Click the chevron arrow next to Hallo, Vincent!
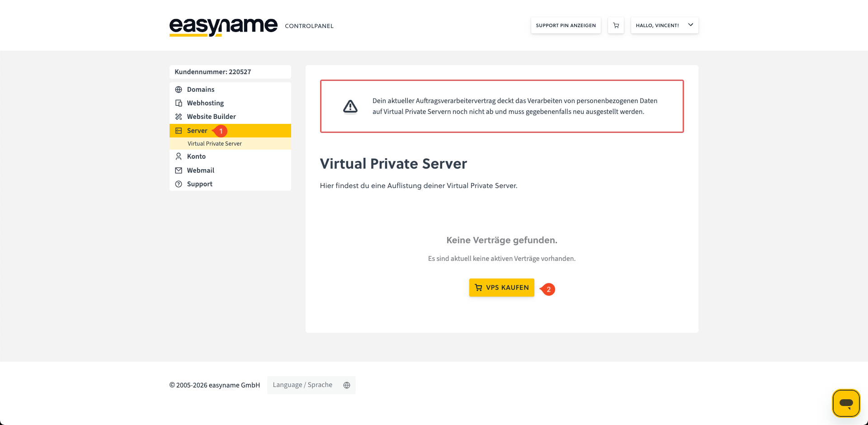This screenshot has height=425, width=868. pyautogui.click(x=690, y=25)
